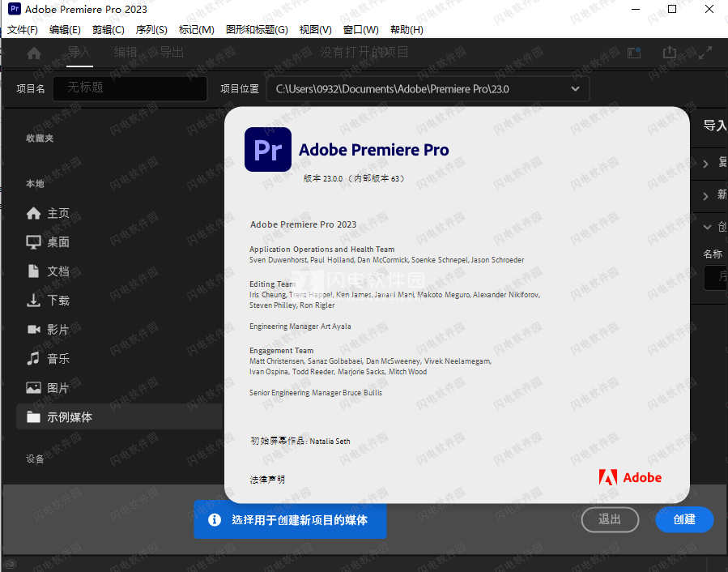The image size is (728, 572).
Task: Select the 主页 home folder icon
Action: point(33,213)
